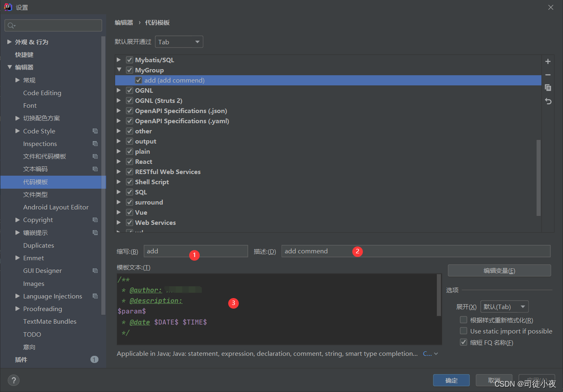Select the OpenAPI Specifications (.yaml) group

pos(182,121)
